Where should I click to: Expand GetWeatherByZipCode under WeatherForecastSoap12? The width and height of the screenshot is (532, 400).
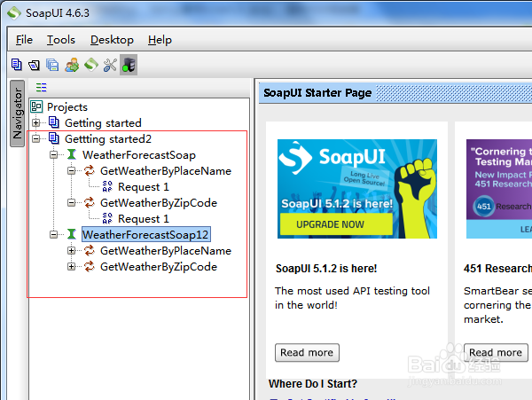click(71, 266)
